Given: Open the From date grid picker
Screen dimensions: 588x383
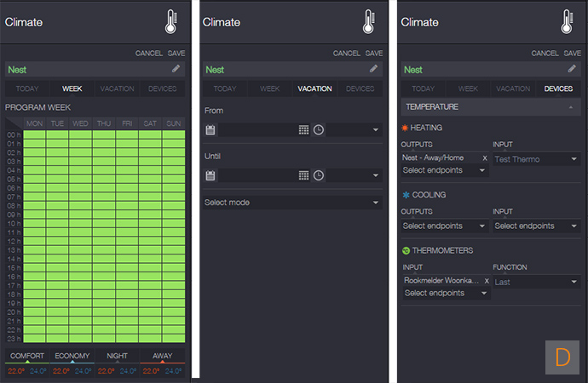Looking at the screenshot, I should [303, 130].
